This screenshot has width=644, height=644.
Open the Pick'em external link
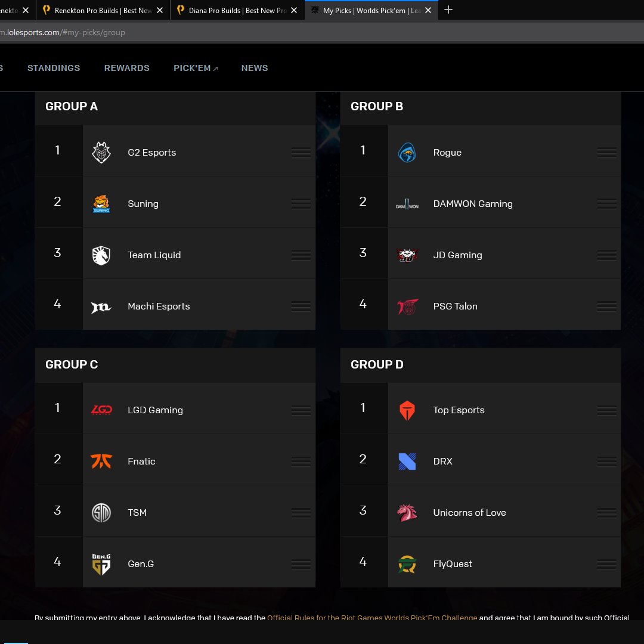196,68
